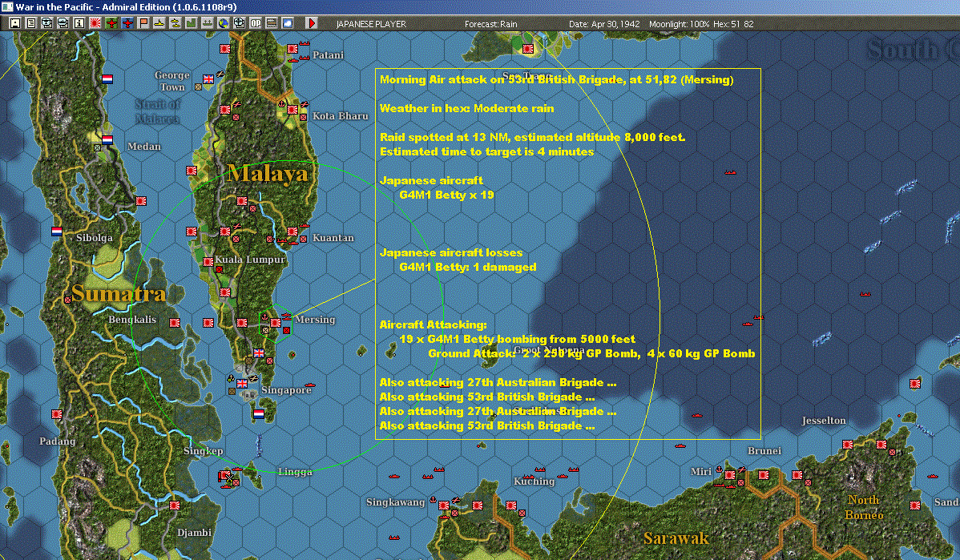
Task: Select the British flag base near George Town
Action: click(208, 79)
